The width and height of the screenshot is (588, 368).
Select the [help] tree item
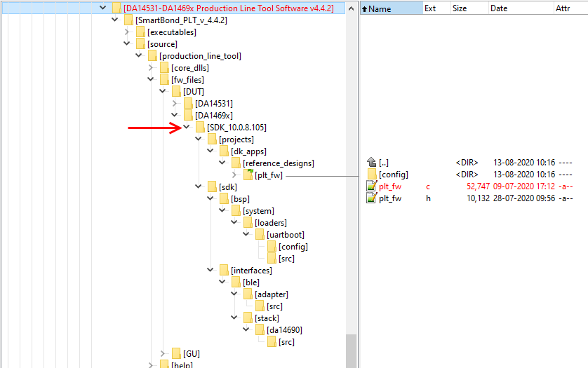182,364
